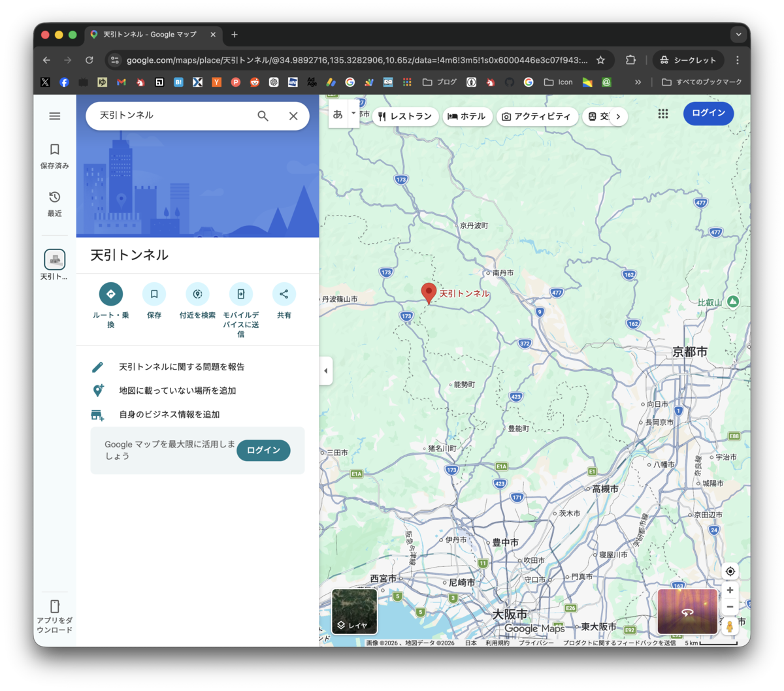
Task: Open the Gmail bookmark icon
Action: tap(121, 82)
